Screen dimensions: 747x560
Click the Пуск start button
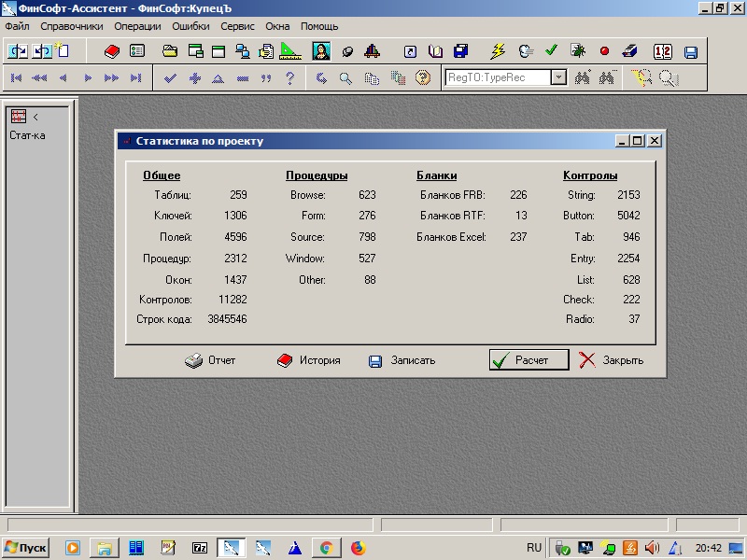(26, 548)
